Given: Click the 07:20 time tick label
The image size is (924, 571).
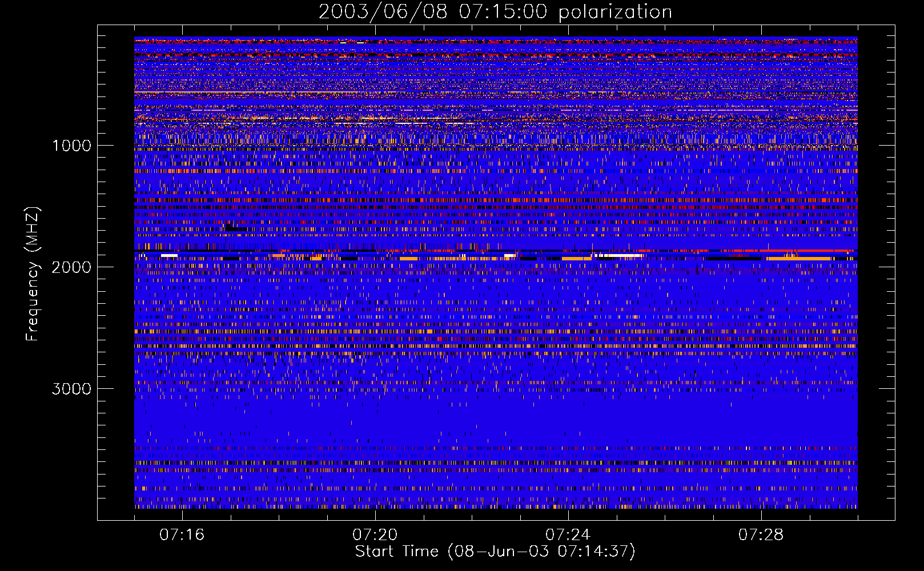Looking at the screenshot, I should [375, 535].
